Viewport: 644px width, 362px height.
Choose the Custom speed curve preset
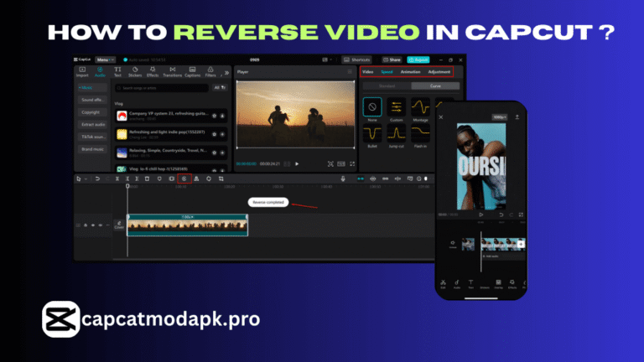(x=397, y=107)
